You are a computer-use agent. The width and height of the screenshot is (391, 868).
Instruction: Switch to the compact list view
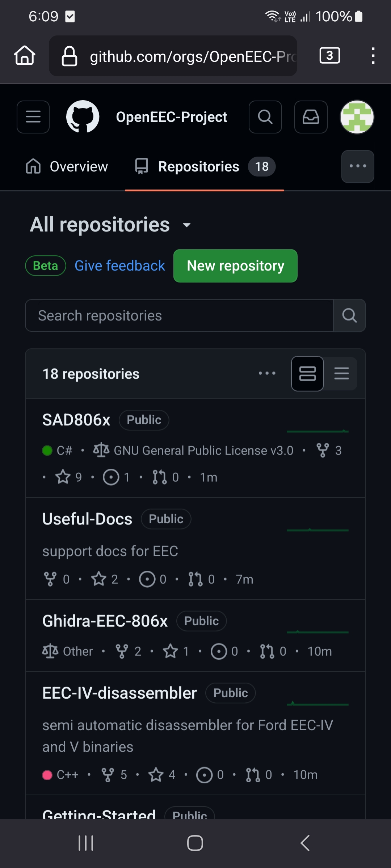click(x=341, y=374)
